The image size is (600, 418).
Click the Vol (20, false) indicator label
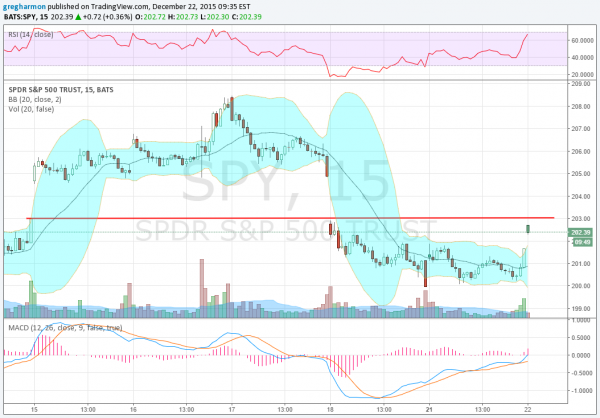pyautogui.click(x=31, y=109)
